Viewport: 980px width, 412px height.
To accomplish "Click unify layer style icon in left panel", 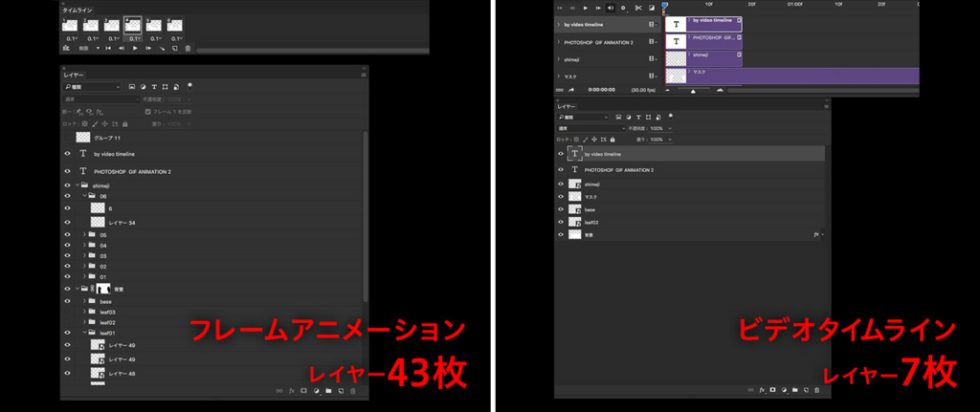I will coord(100,112).
